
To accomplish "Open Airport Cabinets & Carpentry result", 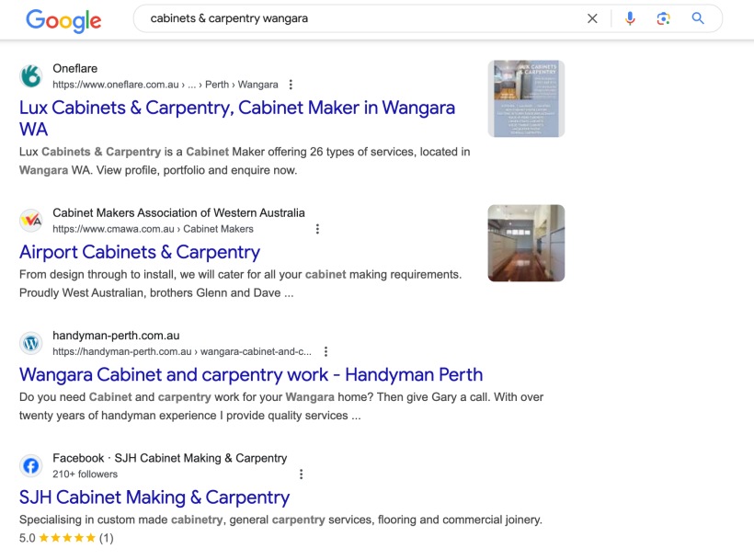I will (140, 252).
